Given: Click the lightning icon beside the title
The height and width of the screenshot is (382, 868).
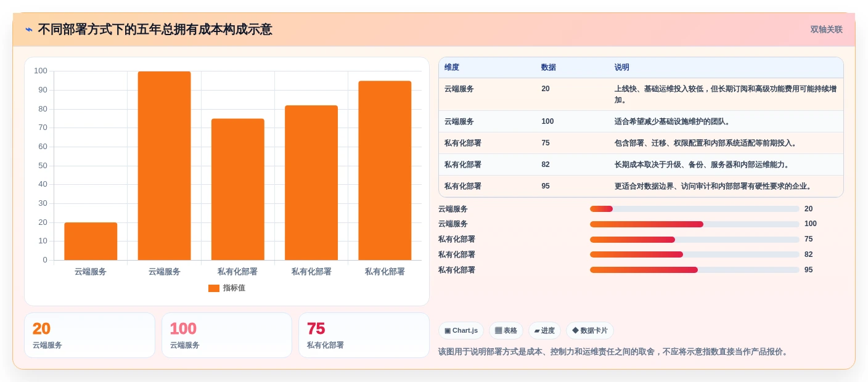Looking at the screenshot, I should click(x=29, y=30).
